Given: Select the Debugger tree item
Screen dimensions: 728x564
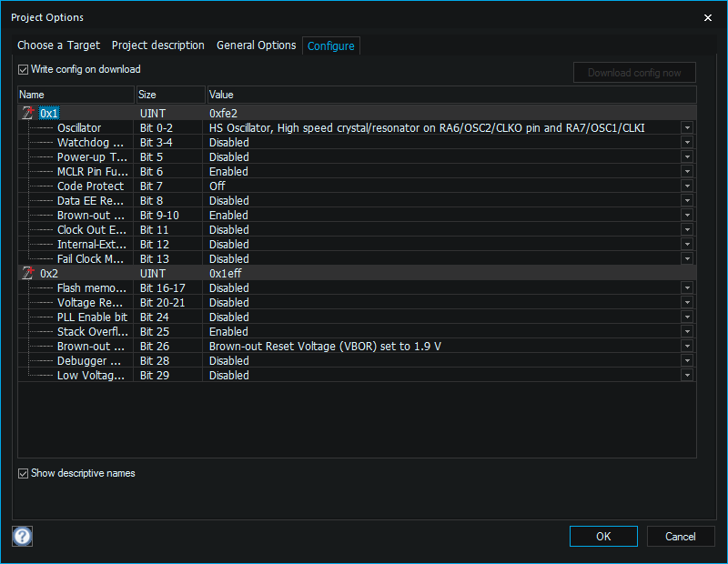Looking at the screenshot, I should [88, 360].
